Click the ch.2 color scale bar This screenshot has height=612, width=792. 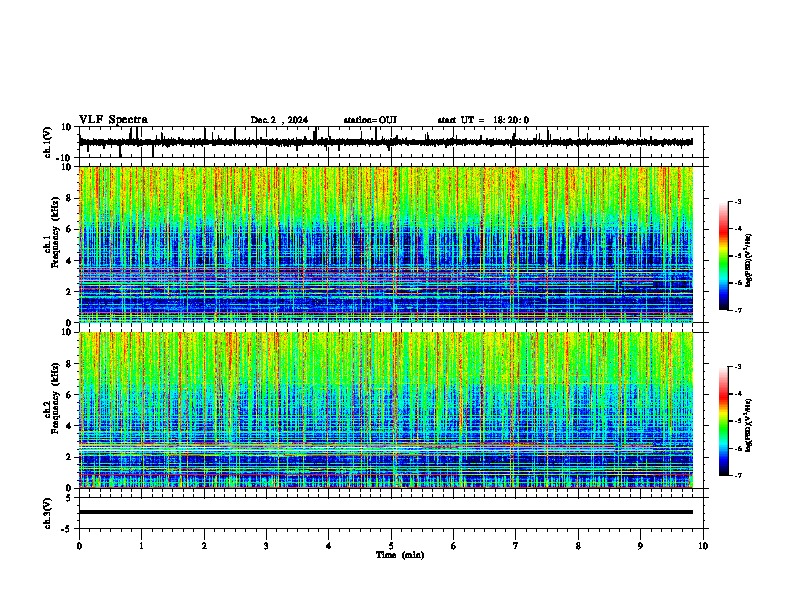(x=724, y=421)
